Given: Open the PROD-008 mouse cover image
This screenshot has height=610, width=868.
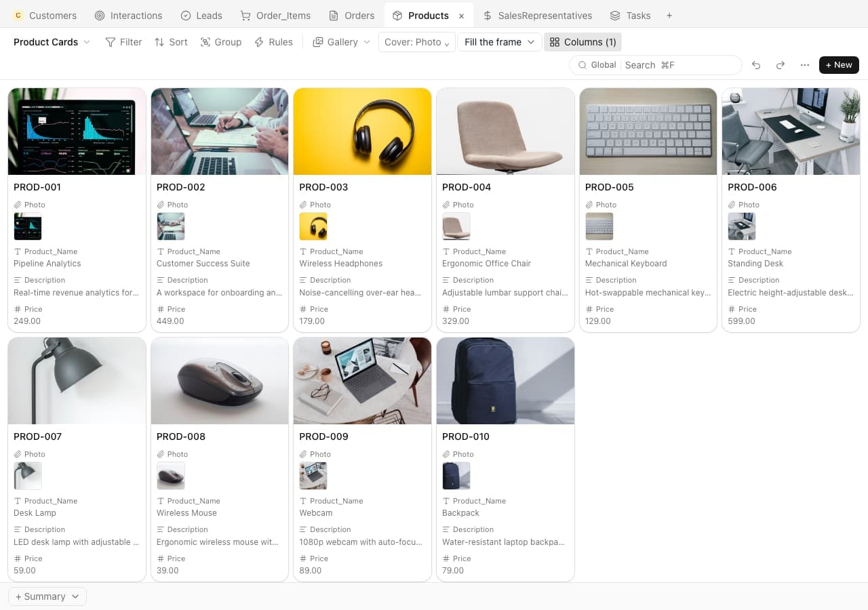Looking at the screenshot, I should 220,381.
